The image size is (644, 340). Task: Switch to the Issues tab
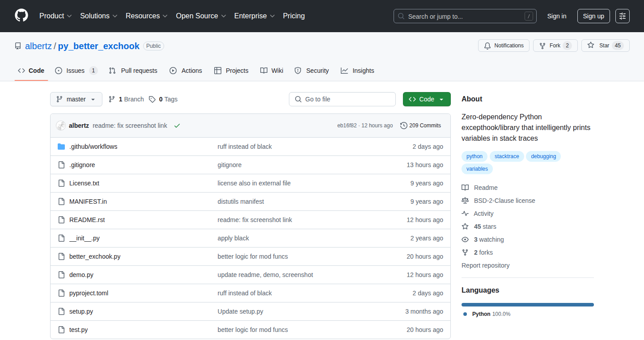coord(76,71)
